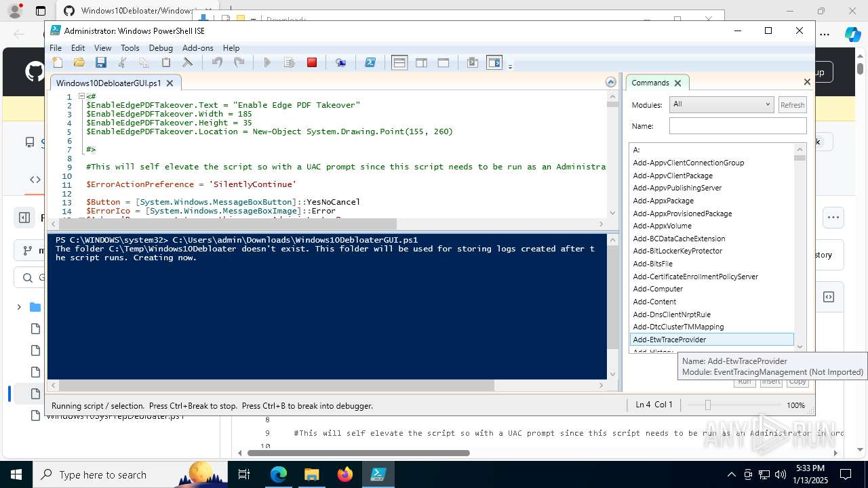This screenshot has height=488, width=868.
Task: Copy selection with the Copy toolbar icon
Action: [144, 62]
